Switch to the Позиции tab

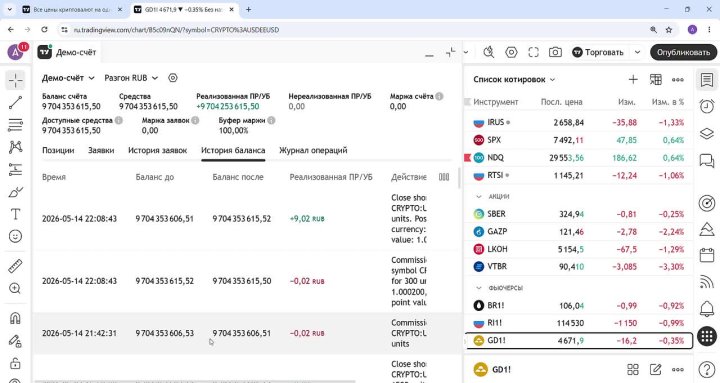(58, 150)
